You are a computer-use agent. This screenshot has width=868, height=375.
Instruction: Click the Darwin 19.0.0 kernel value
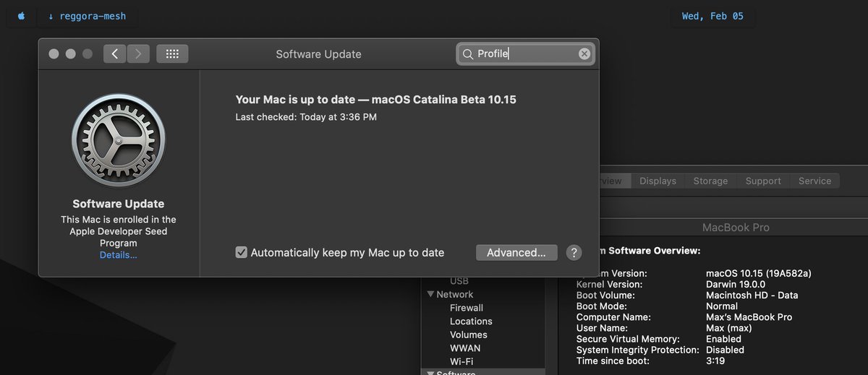coord(737,284)
